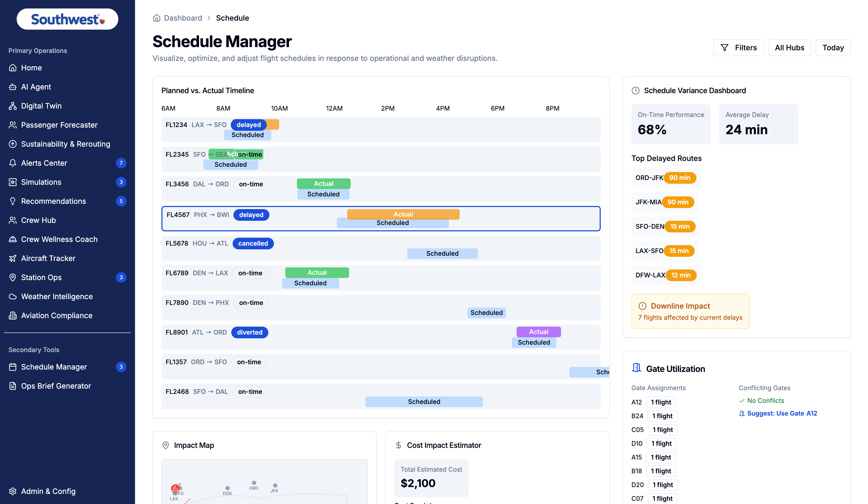Image resolution: width=868 pixels, height=504 pixels.
Task: Select the Scheduled bar for FL5678
Action: pos(442,254)
